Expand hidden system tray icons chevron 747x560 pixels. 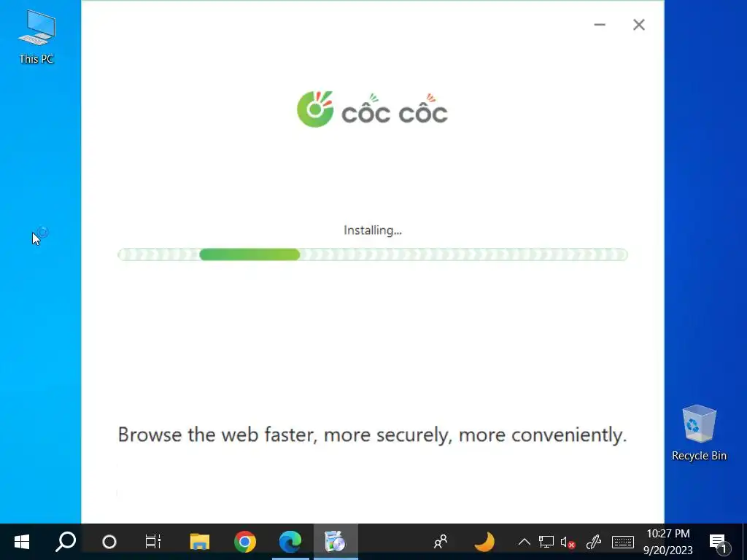[524, 542]
